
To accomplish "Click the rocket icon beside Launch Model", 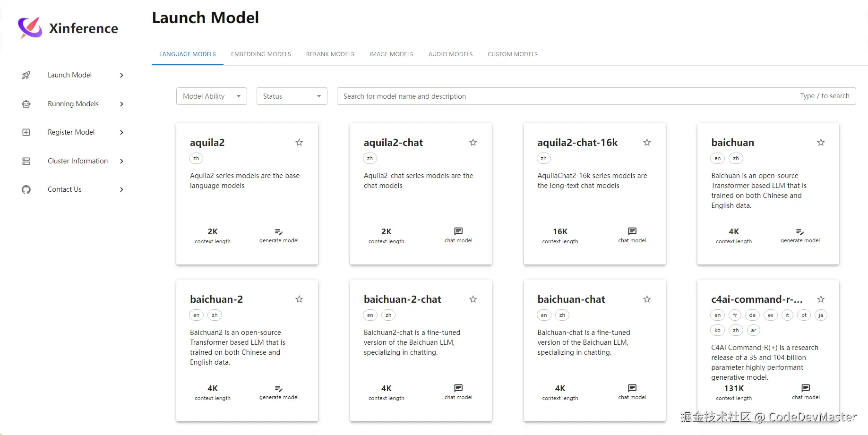I will [26, 75].
